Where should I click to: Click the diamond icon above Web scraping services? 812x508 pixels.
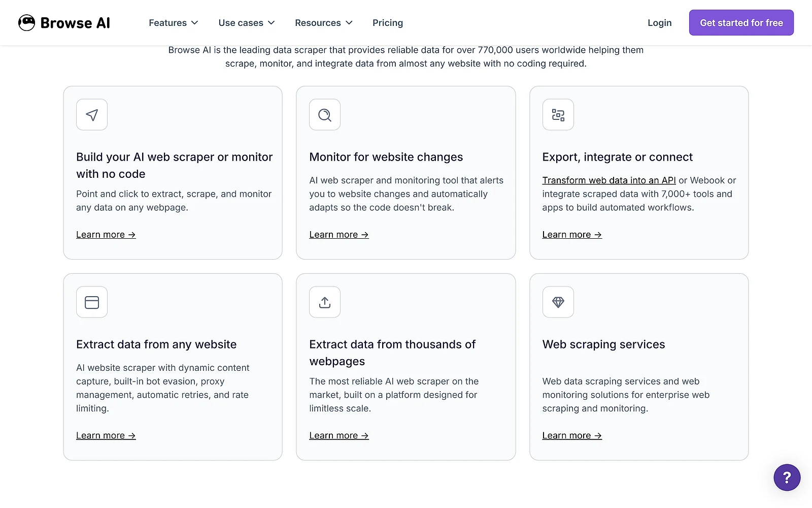point(558,302)
